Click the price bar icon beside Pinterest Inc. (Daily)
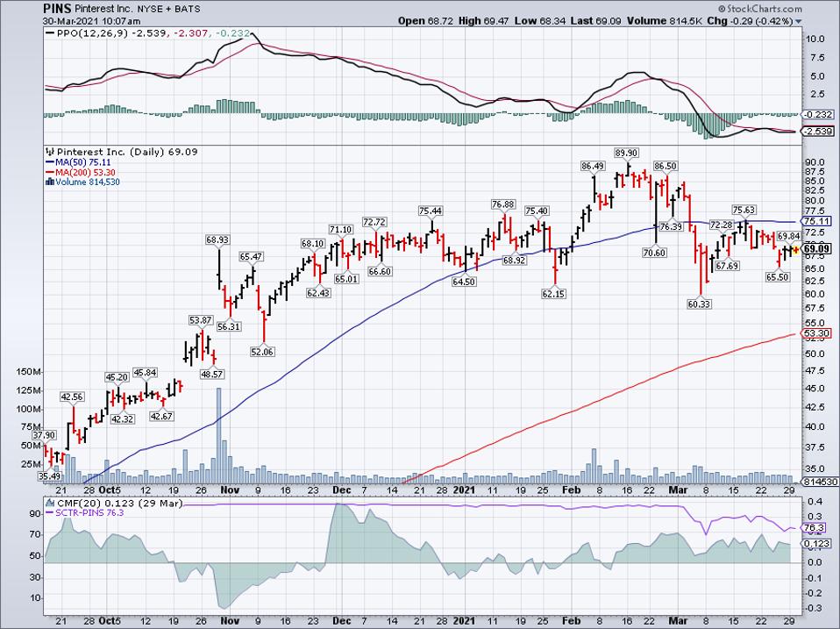840x629 pixels. [x=50, y=152]
